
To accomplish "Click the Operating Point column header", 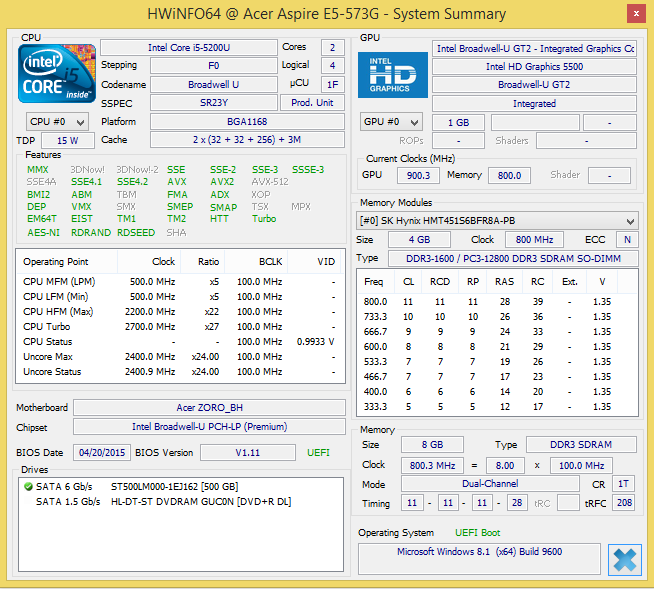I will click(x=67, y=262).
